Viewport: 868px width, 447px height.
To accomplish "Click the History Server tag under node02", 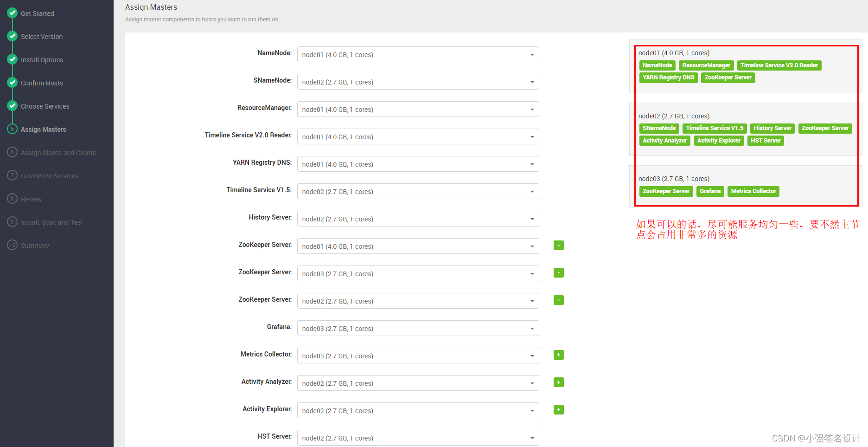I will click(x=772, y=128).
